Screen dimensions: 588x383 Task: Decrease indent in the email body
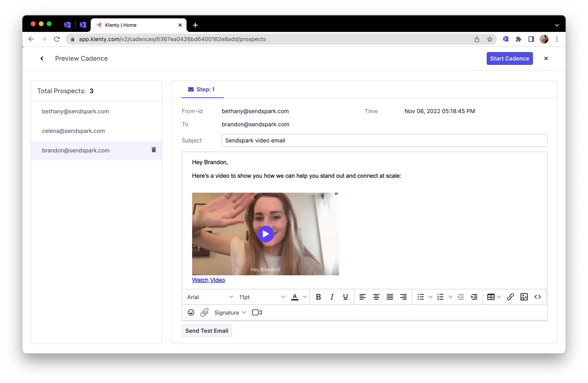pyautogui.click(x=461, y=297)
